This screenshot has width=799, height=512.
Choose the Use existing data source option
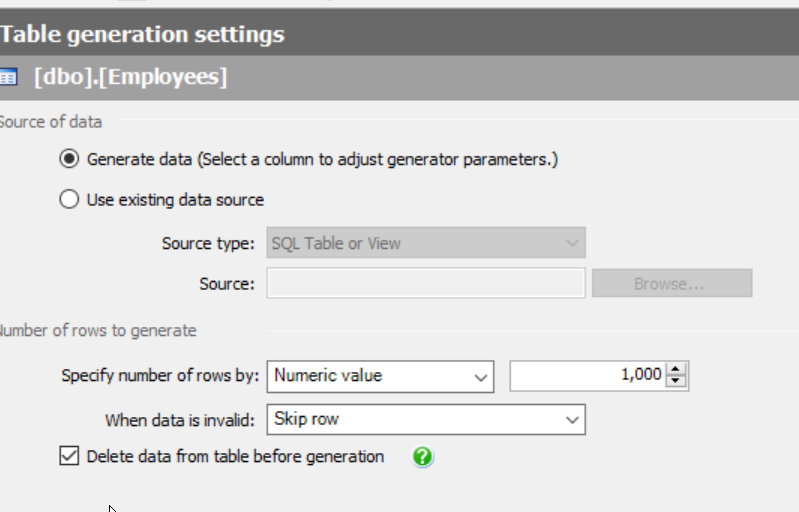pyautogui.click(x=69, y=199)
